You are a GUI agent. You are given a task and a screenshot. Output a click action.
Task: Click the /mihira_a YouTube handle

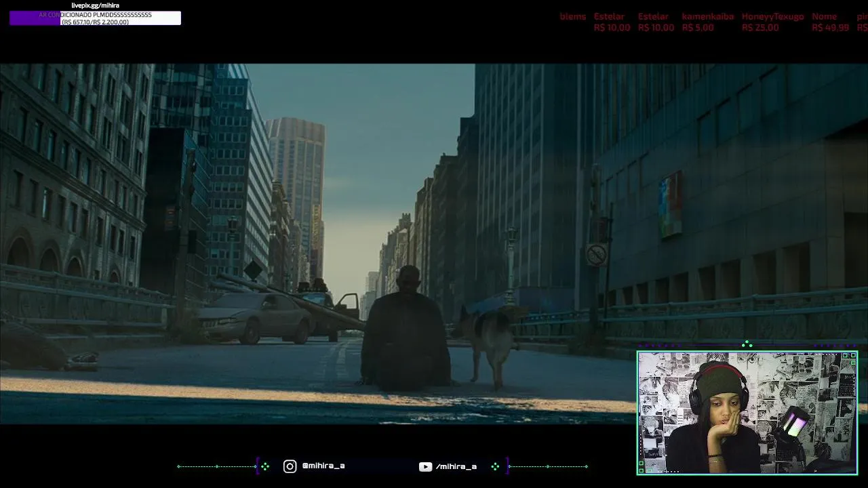tap(456, 466)
